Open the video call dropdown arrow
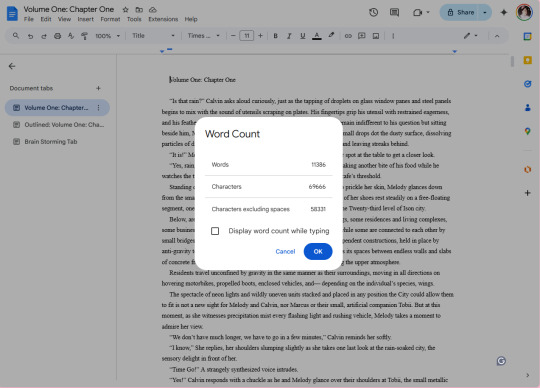This screenshot has height=388, width=540. coord(428,12)
